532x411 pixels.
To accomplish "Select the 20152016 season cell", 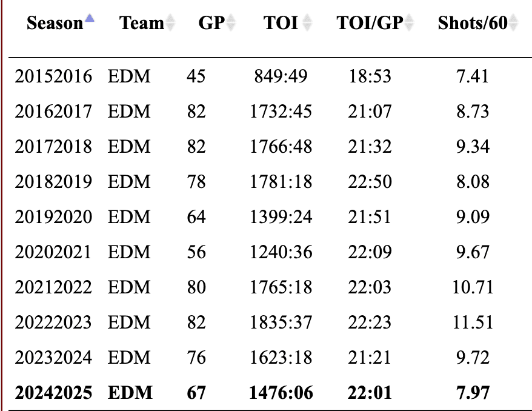I will coord(54,77).
